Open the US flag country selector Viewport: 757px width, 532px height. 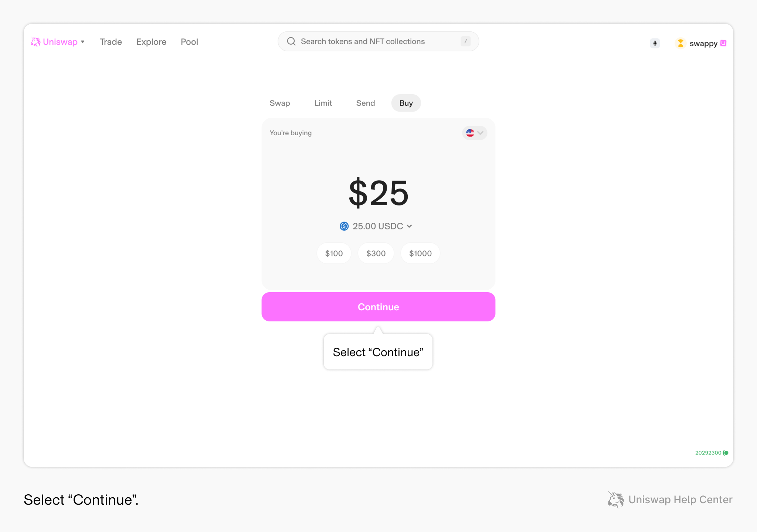click(475, 133)
